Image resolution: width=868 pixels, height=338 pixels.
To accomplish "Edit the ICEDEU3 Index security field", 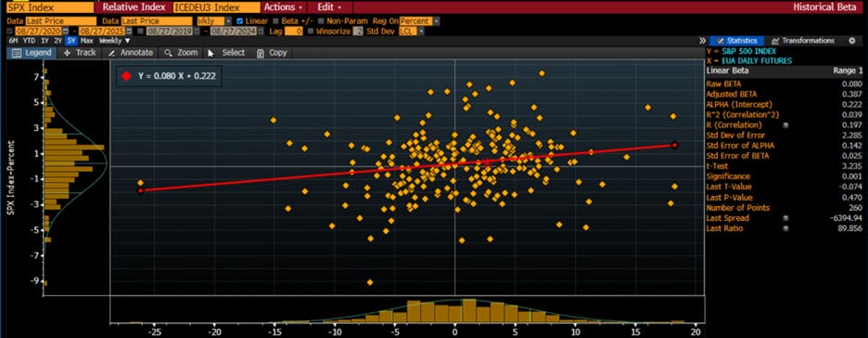I will [216, 7].
